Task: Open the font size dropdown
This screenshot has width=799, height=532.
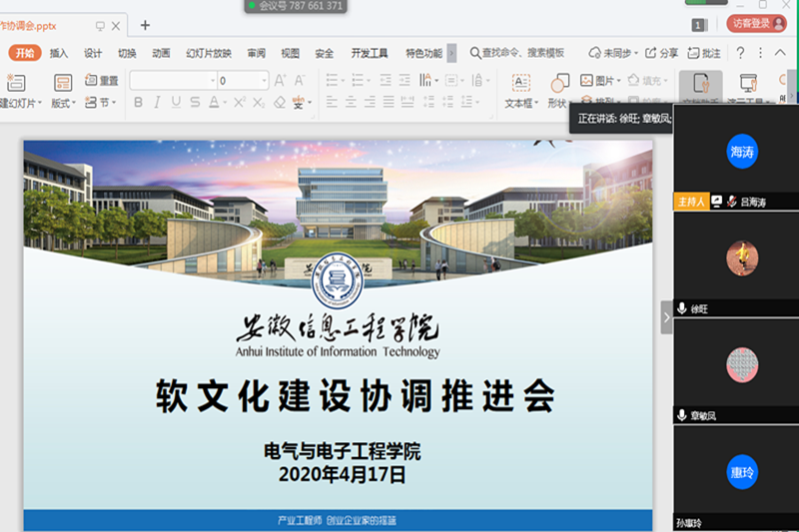Action: pos(264,81)
